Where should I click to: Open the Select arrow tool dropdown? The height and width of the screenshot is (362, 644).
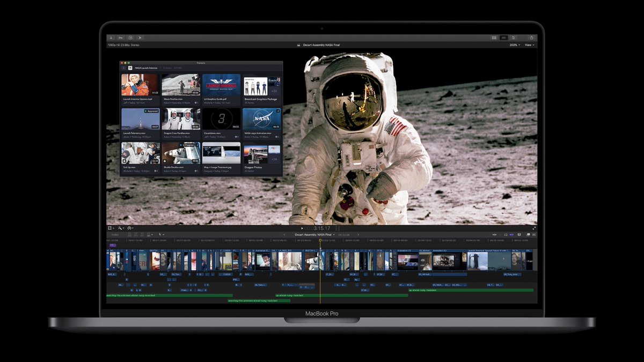pyautogui.click(x=160, y=234)
